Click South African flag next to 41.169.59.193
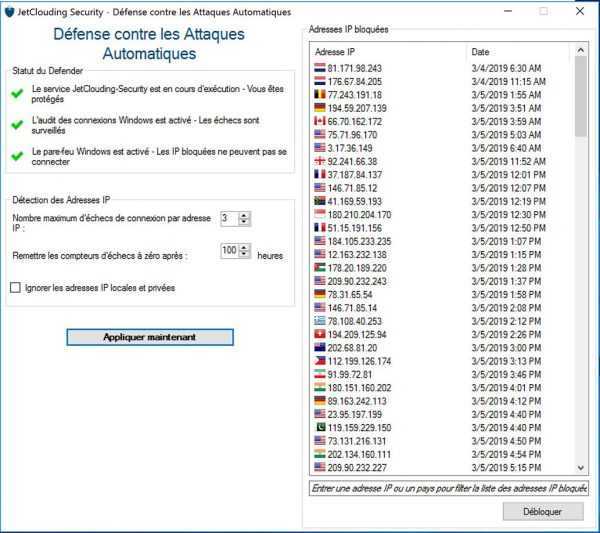 coord(320,201)
